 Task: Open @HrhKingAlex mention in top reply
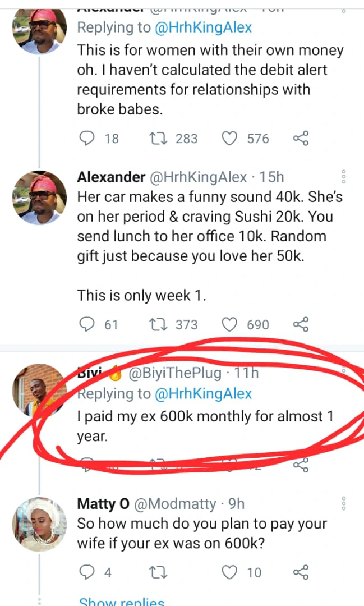[x=203, y=27]
